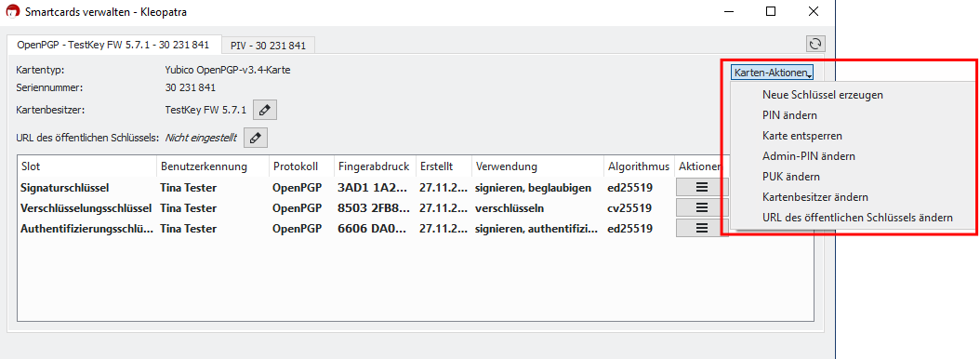This screenshot has width=980, height=359.
Task: Choose URL des öffentlichen Schlüssels ändern
Action: pyautogui.click(x=857, y=218)
